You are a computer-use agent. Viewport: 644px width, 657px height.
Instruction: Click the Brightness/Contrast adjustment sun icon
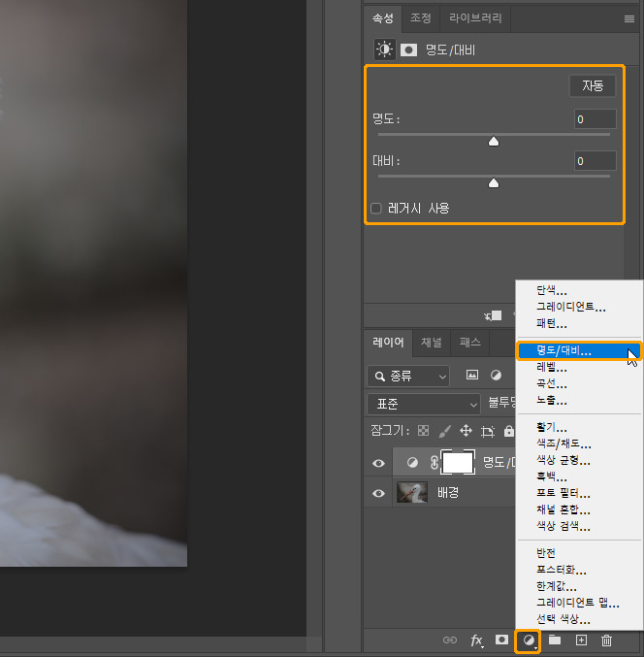pyautogui.click(x=384, y=49)
